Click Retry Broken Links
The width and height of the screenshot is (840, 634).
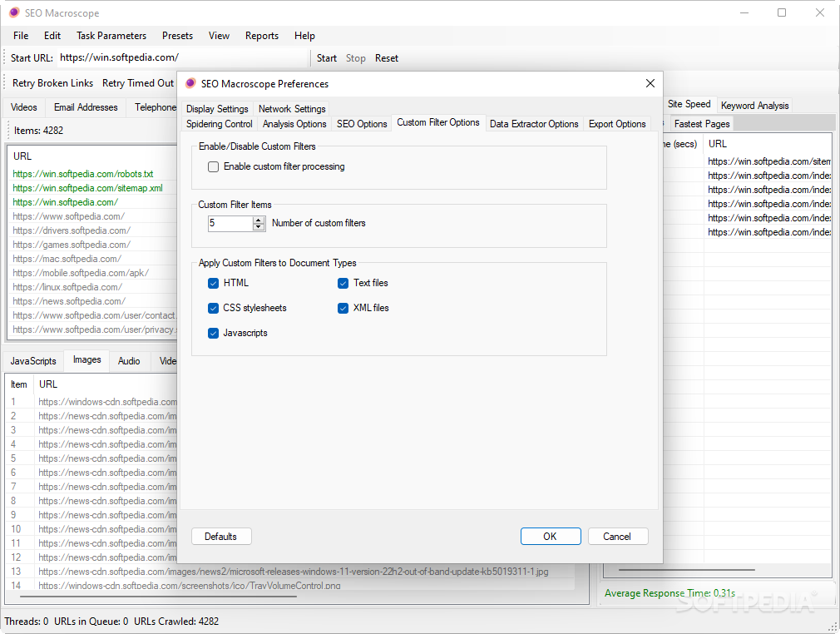coord(52,83)
